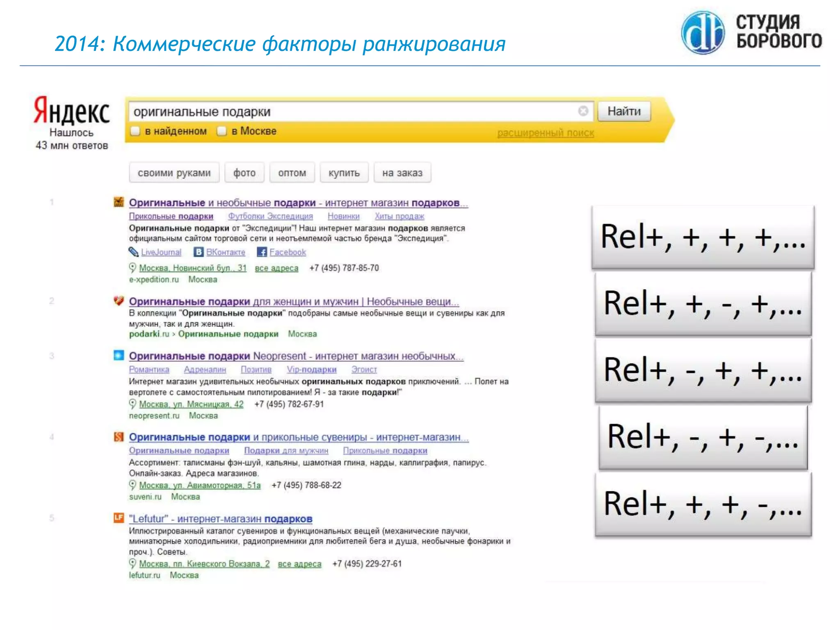Screen dimensions: 840x630
Task: Click the Neopresent blue favicon
Action: tap(119, 355)
